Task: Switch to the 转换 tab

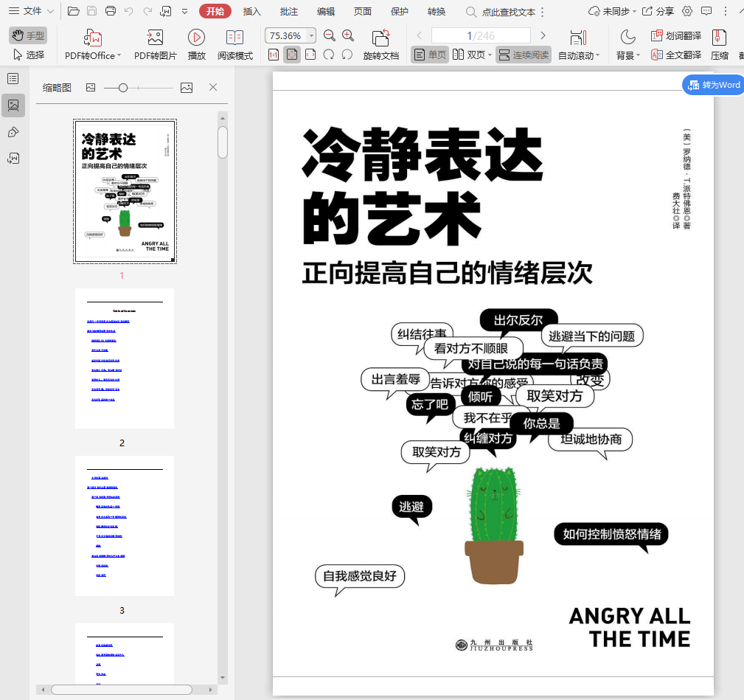Action: click(437, 11)
